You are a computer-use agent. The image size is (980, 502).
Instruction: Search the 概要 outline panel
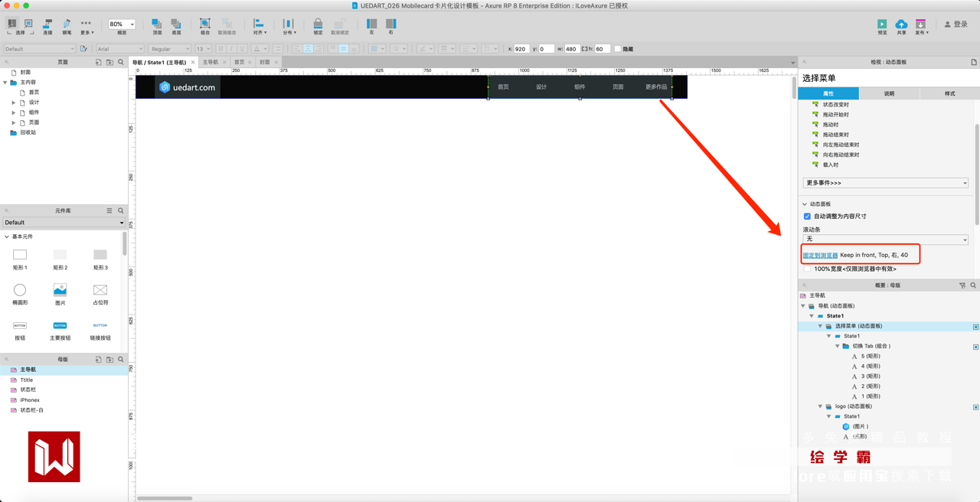click(x=973, y=285)
